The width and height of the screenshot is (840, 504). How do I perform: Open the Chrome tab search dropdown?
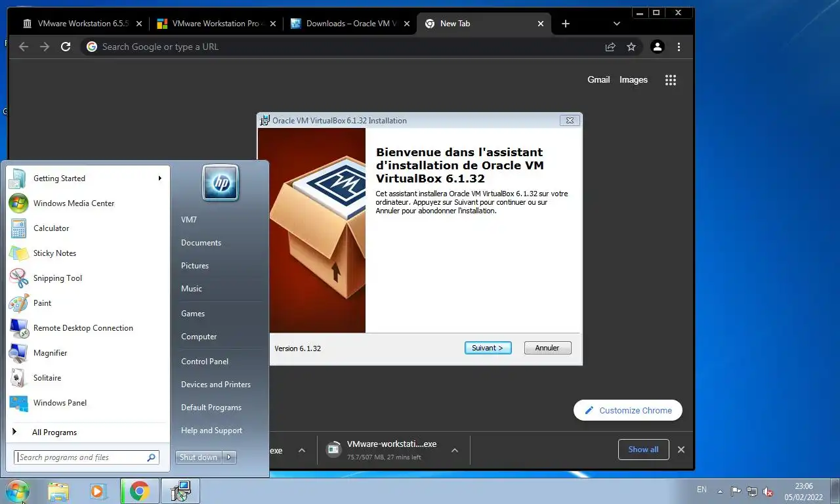click(617, 24)
